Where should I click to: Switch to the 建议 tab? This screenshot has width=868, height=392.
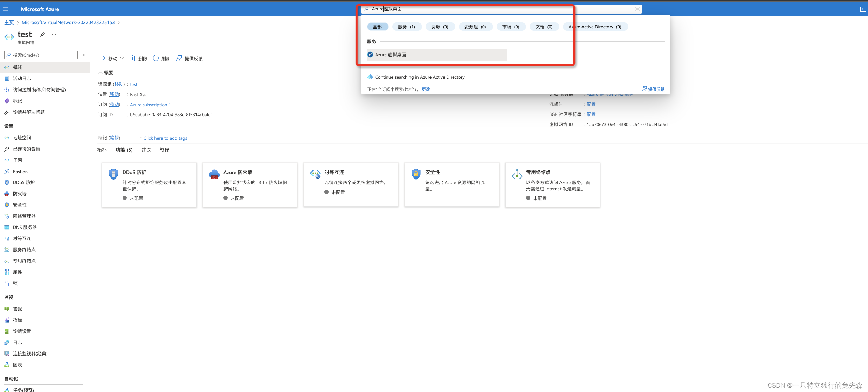[x=146, y=150]
